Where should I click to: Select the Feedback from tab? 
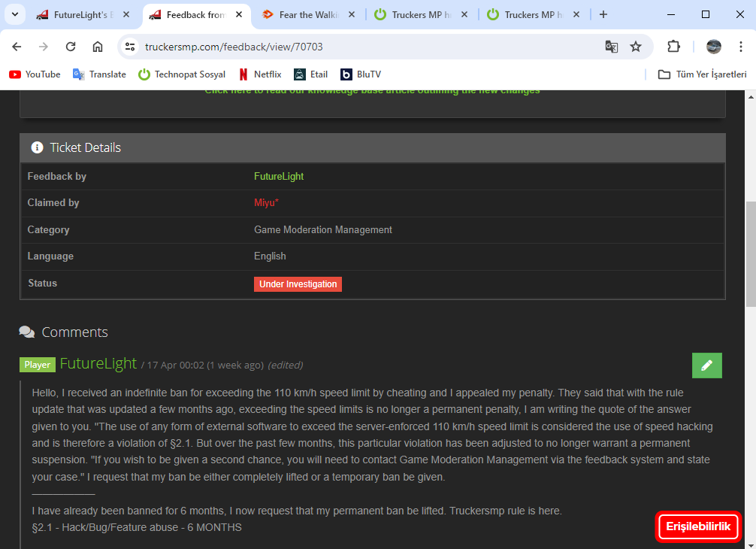(195, 15)
